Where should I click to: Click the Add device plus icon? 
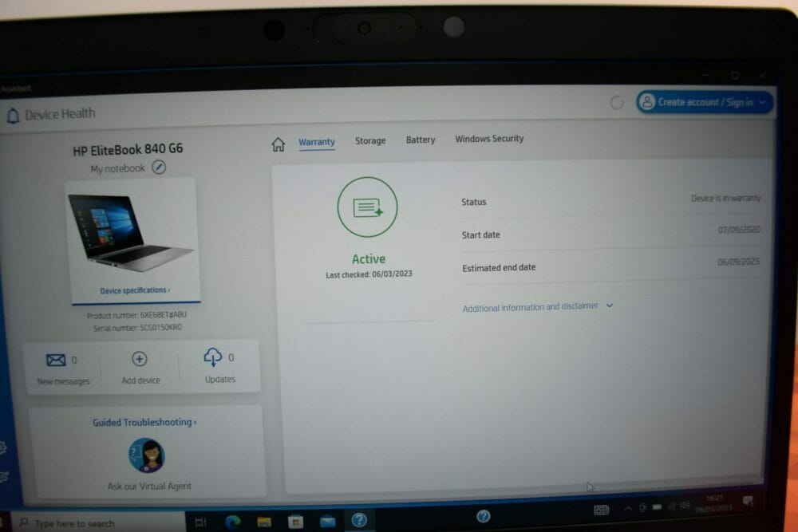[x=140, y=359]
